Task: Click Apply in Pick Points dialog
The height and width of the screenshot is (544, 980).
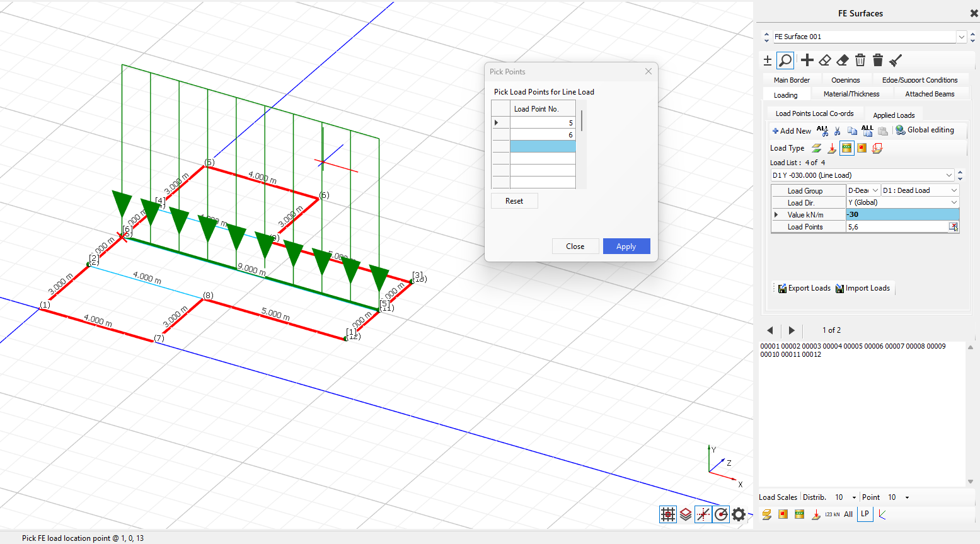Action: [626, 246]
